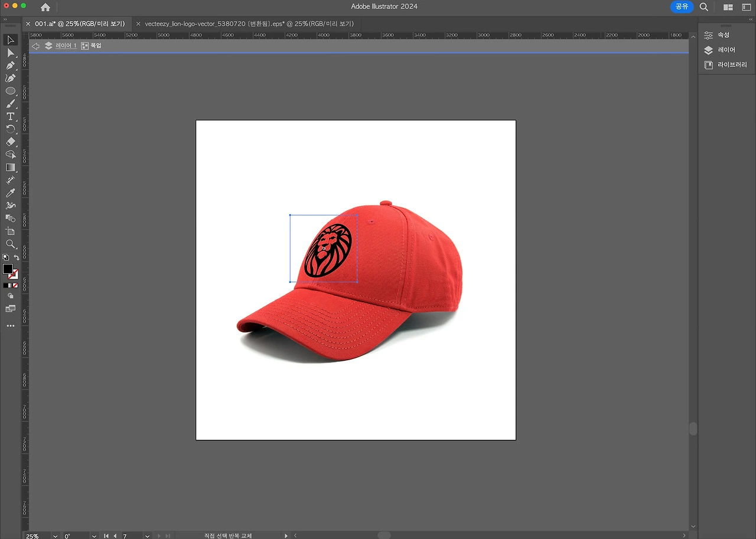Screen dimensions: 756x539
Task: Click the black fill color box
Action: 7,269
